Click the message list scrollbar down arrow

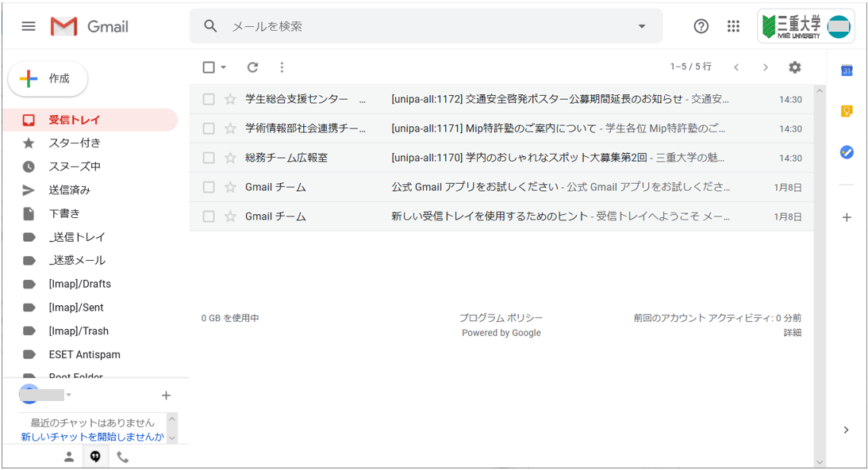(x=820, y=462)
